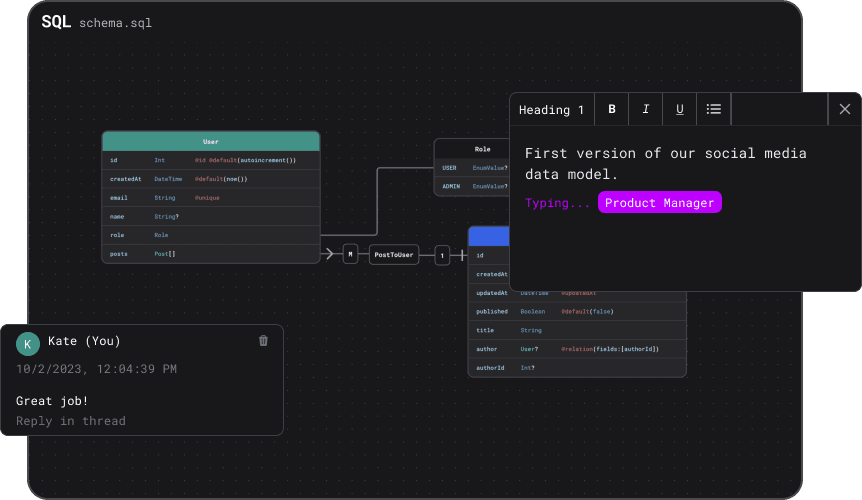Viewport: 862px width, 500px height.
Task: Close the text editor panel
Action: [845, 109]
